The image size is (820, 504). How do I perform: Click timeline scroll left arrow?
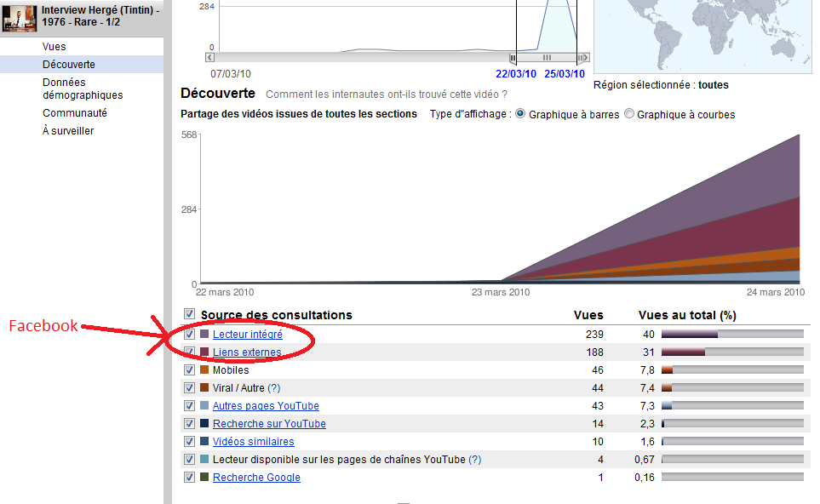[209, 58]
